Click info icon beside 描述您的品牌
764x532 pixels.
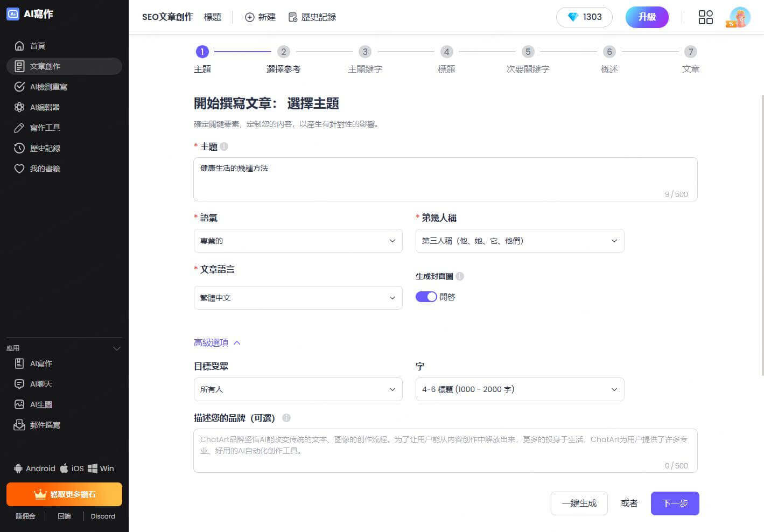coord(286,418)
